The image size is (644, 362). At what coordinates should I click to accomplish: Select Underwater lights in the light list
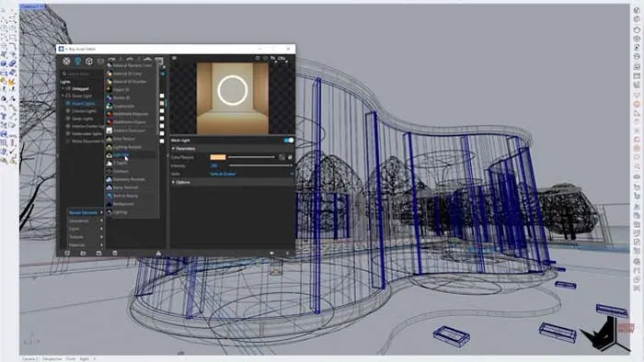point(86,133)
